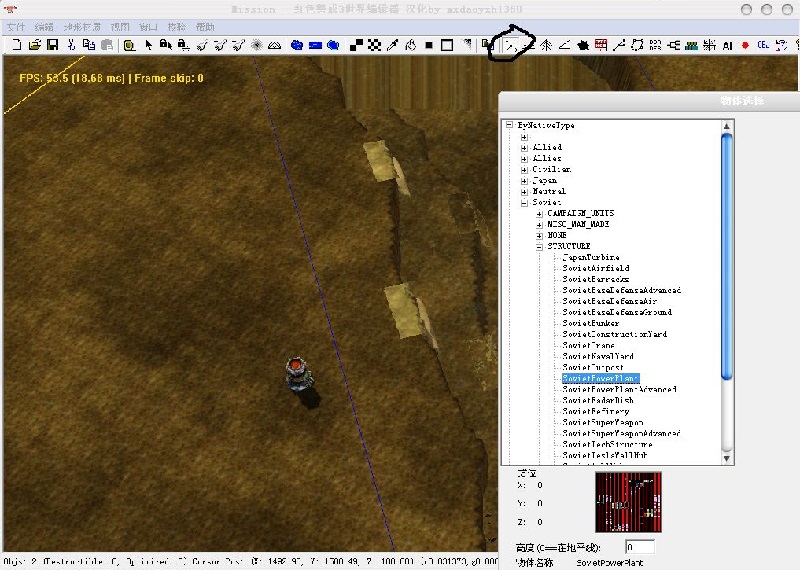Click the Save floppy disk icon
The image size is (800, 570).
(x=52, y=45)
